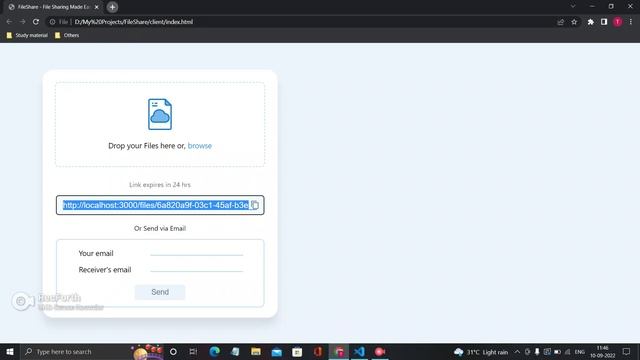View site information file icon
This screenshot has width=640, height=360.
coord(52,22)
